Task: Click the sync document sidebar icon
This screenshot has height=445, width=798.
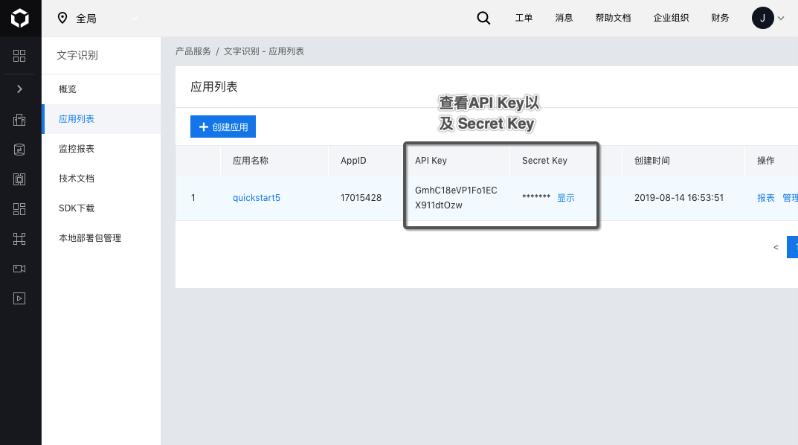Action: point(19,150)
